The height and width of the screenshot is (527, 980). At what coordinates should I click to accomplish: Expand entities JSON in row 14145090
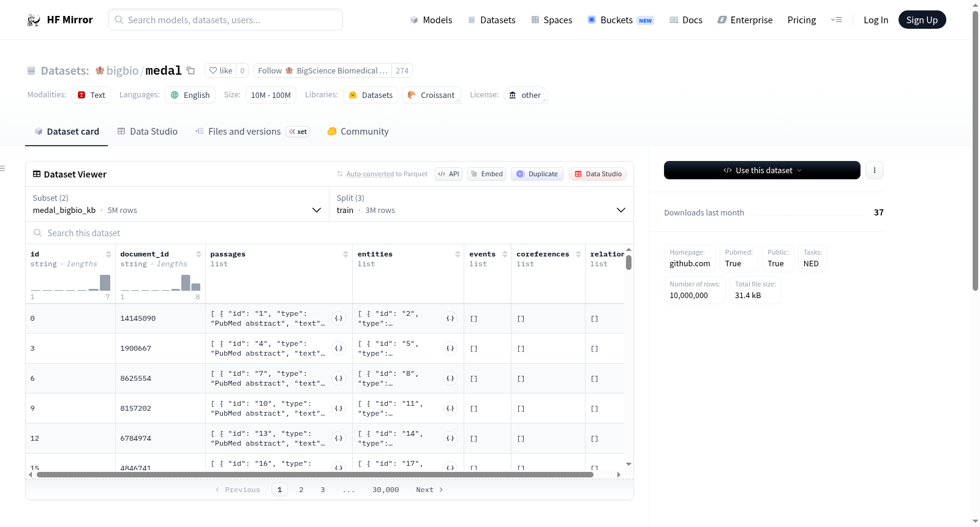click(x=450, y=318)
